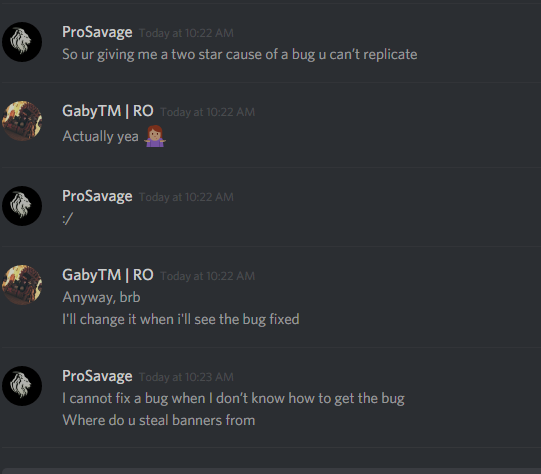The width and height of the screenshot is (541, 474).
Task: Click ProSavage's avatar next to ":/" message
Action: 22,206
